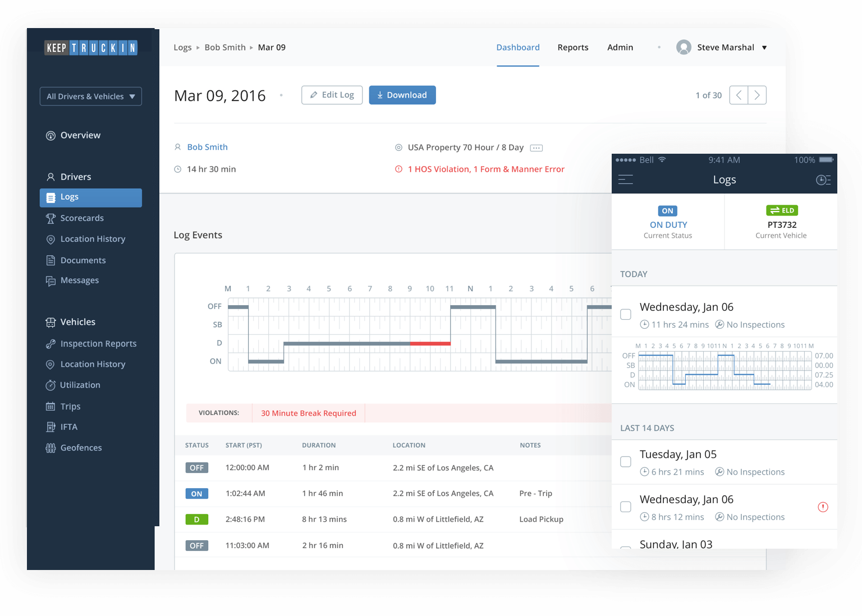Open the Messages panel

coord(80,280)
